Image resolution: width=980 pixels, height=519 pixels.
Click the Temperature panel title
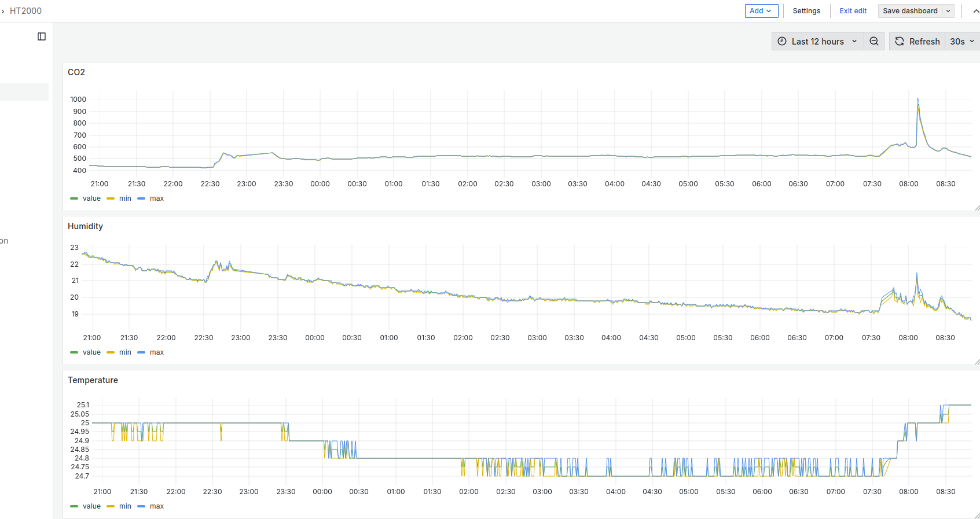pos(93,380)
